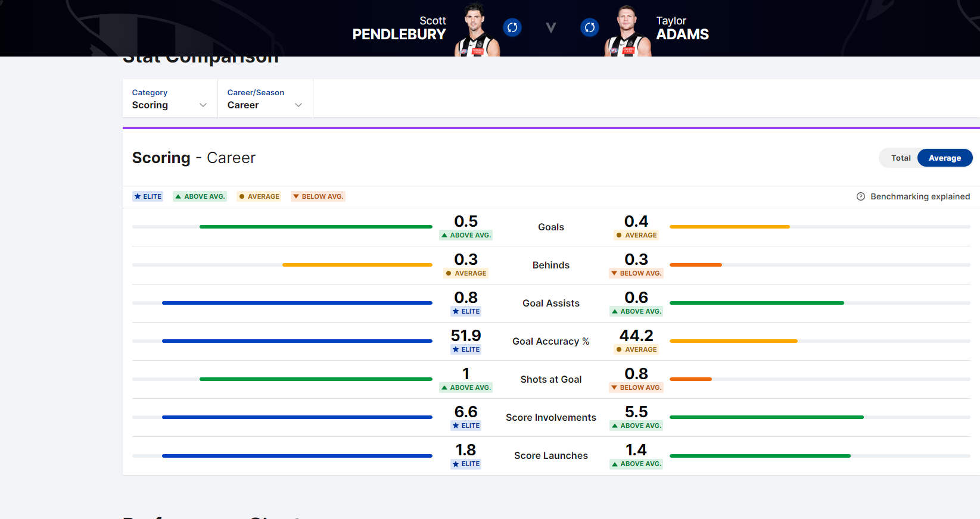The width and height of the screenshot is (980, 519).
Task: Open the Category dropdown showing Scoring
Action: click(x=170, y=99)
